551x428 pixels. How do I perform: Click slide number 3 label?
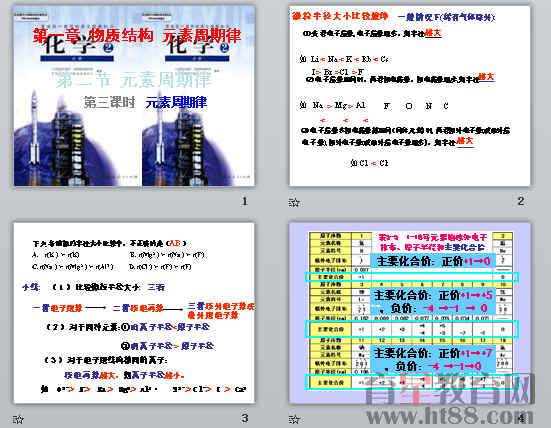[245, 418]
